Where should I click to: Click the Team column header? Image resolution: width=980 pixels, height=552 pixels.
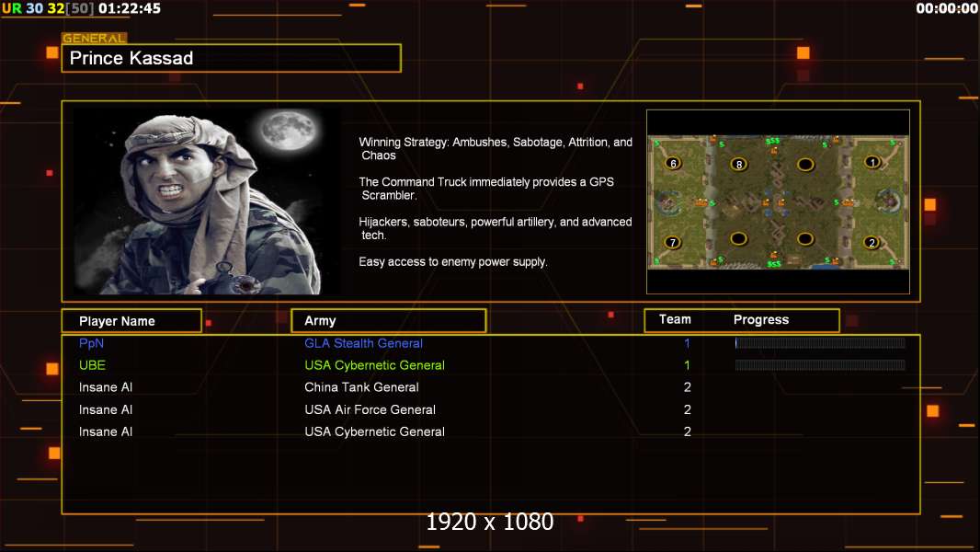click(675, 319)
